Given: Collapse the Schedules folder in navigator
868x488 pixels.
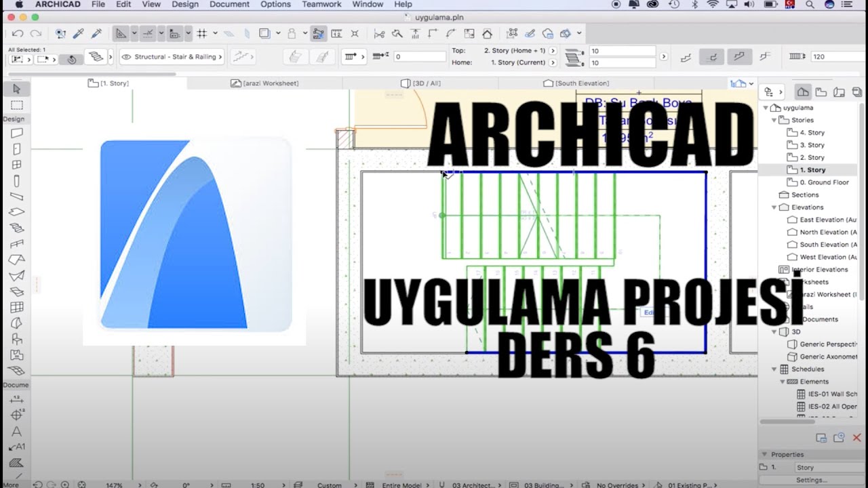Looking at the screenshot, I should 774,369.
